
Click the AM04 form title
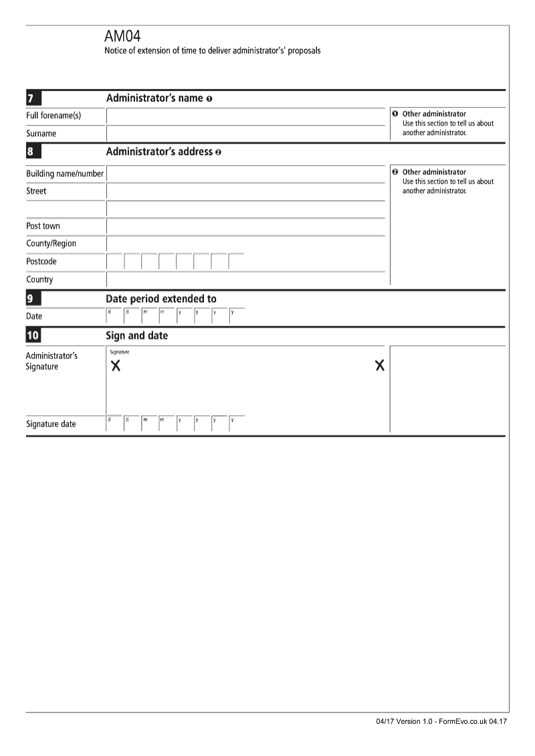pyautogui.click(x=123, y=37)
